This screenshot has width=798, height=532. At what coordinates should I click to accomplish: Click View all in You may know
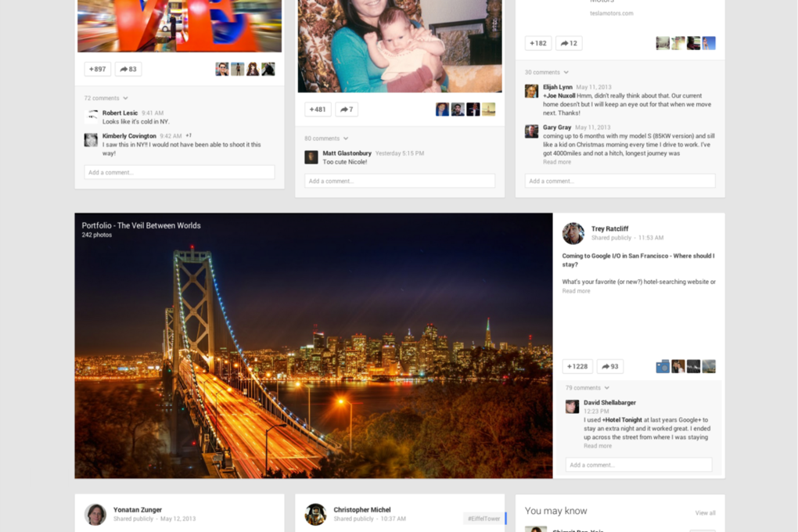click(x=705, y=513)
